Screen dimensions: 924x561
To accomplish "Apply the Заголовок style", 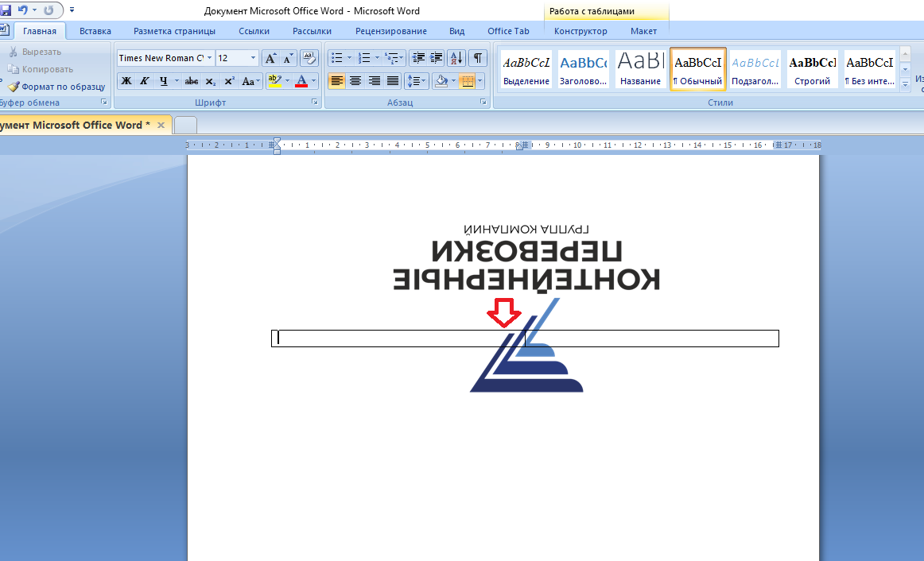I will 584,69.
